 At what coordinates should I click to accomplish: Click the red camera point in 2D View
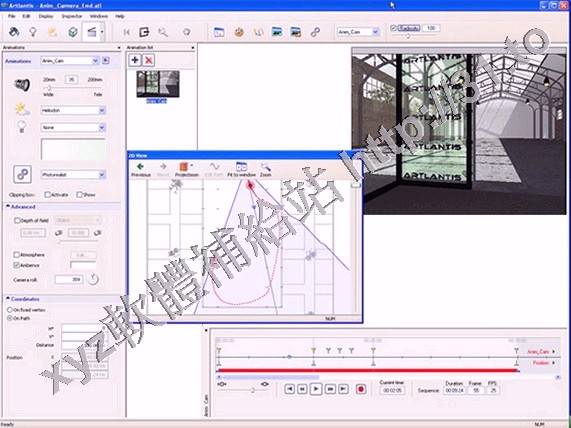[250, 186]
